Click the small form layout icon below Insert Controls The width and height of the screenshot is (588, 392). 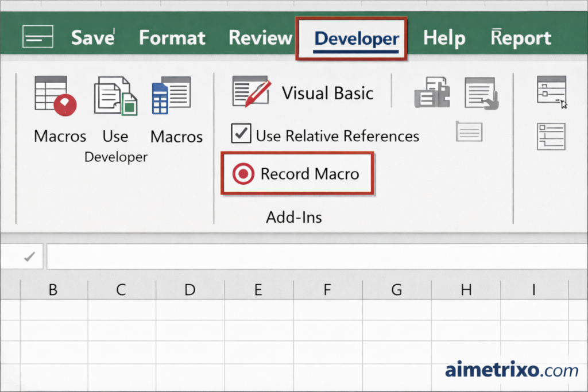tap(550, 137)
